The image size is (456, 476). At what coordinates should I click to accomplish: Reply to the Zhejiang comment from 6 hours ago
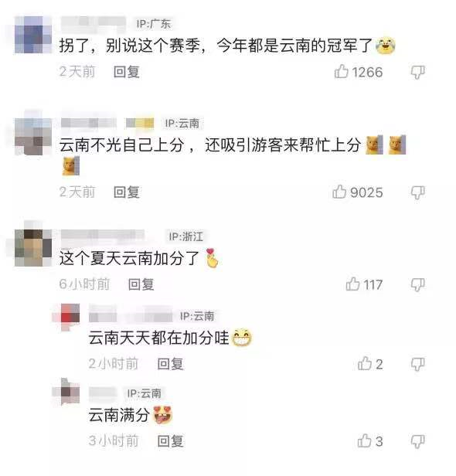(141, 284)
